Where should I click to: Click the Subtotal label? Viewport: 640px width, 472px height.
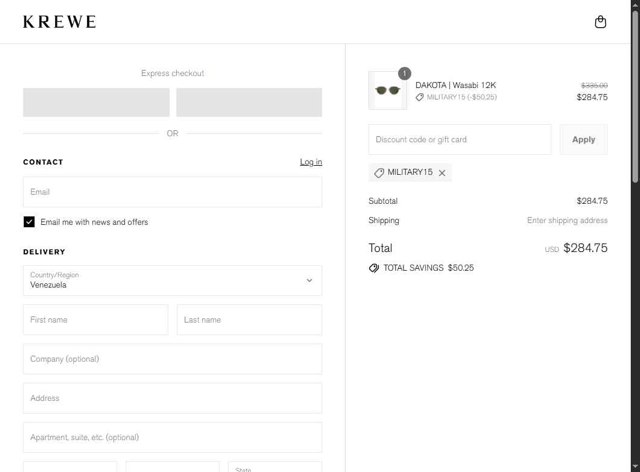click(383, 201)
